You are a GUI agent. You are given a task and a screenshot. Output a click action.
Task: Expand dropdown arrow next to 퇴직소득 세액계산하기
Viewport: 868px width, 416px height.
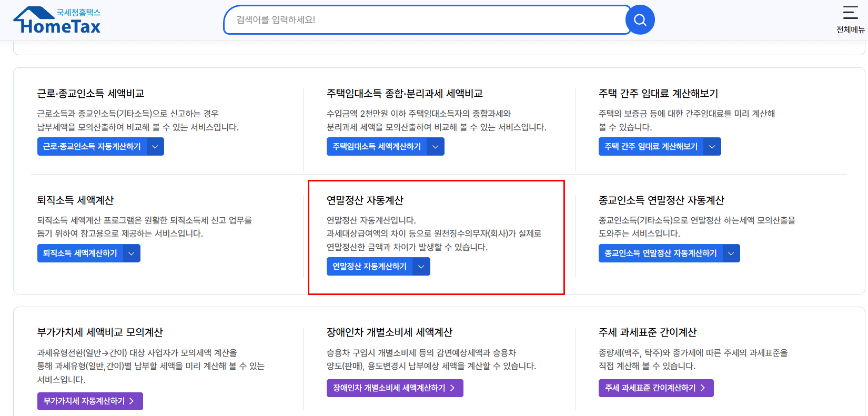pyautogui.click(x=132, y=253)
